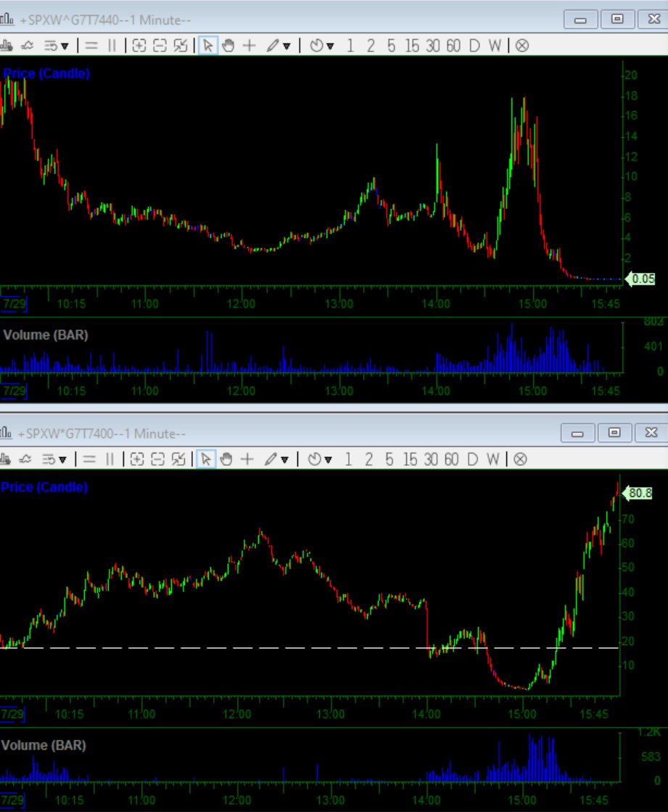Set 60 minute interval on top 7440 chart
Viewport: 668px width, 812px height.
[x=453, y=46]
